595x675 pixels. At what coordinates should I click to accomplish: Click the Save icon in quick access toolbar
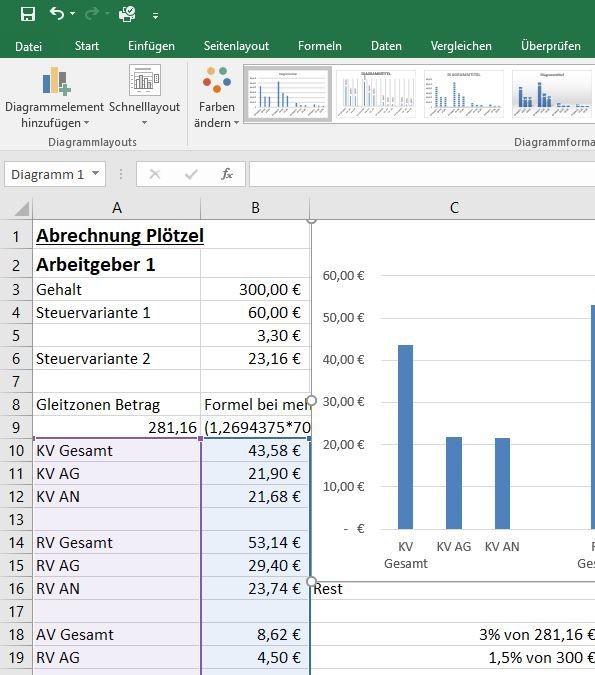point(28,14)
